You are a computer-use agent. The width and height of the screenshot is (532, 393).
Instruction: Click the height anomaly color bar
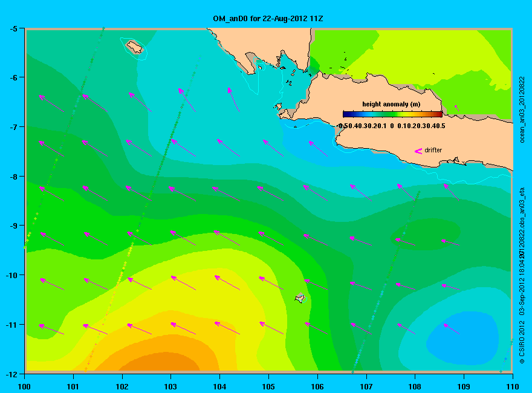click(392, 114)
